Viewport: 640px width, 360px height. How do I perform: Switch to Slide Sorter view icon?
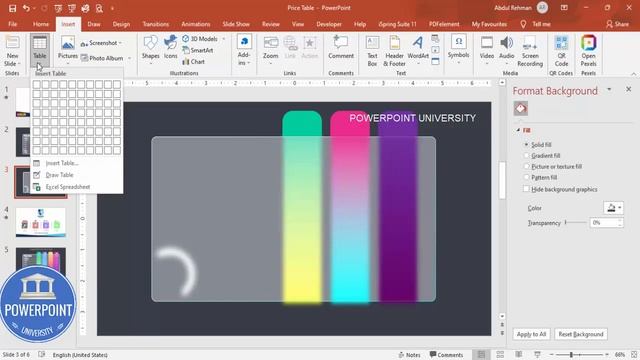click(500, 354)
